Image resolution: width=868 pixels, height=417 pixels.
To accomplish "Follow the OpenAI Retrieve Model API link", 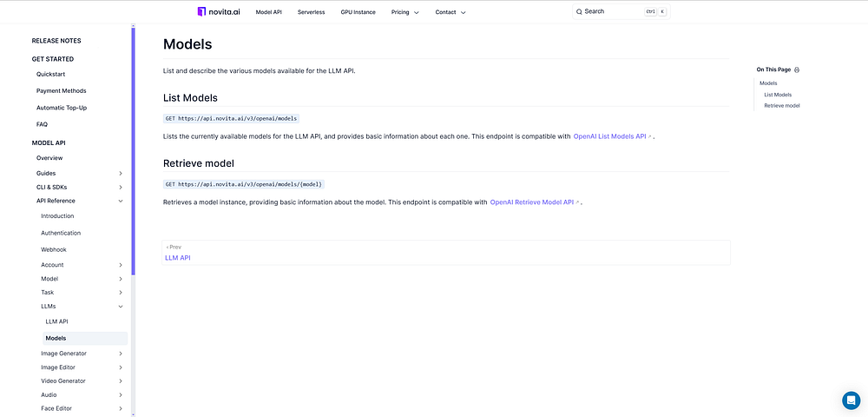I will 534,202.
